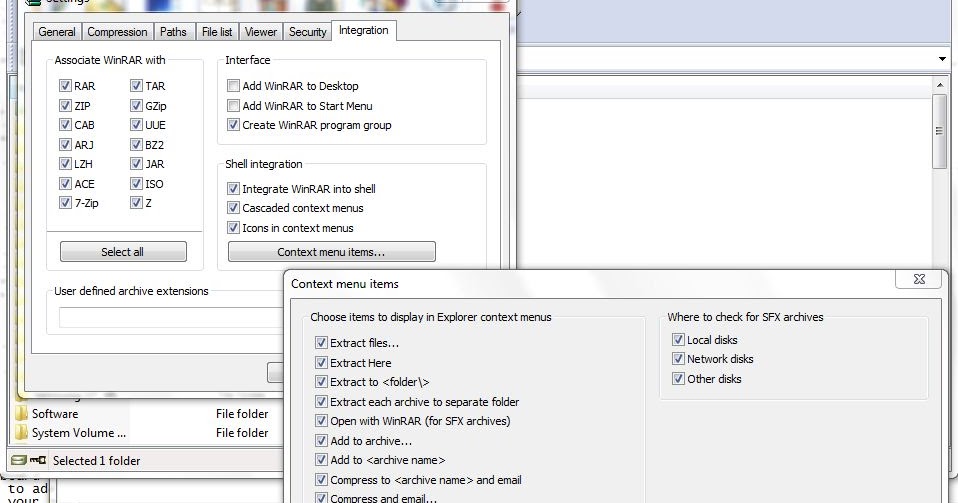Disable Cascaded context menus
Viewport: 958px width, 503px height.
tap(233, 208)
